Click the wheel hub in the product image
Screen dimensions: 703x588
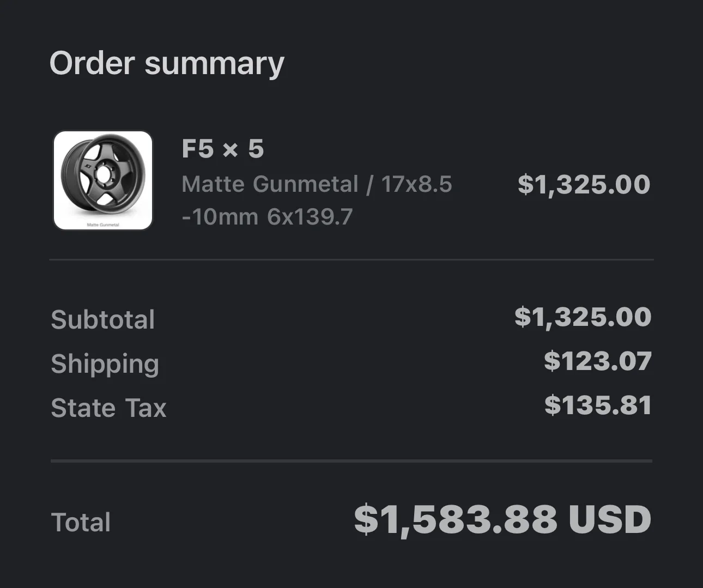pyautogui.click(x=101, y=174)
